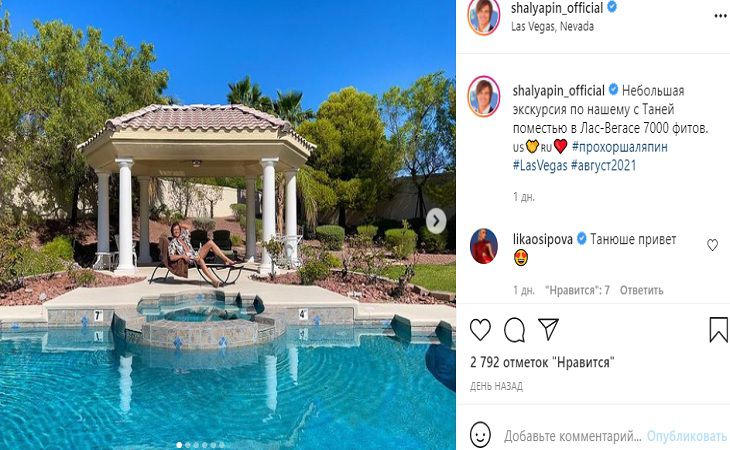This screenshot has width=730, height=450.
Task: Click the Опубликовать button
Action: tap(687, 436)
